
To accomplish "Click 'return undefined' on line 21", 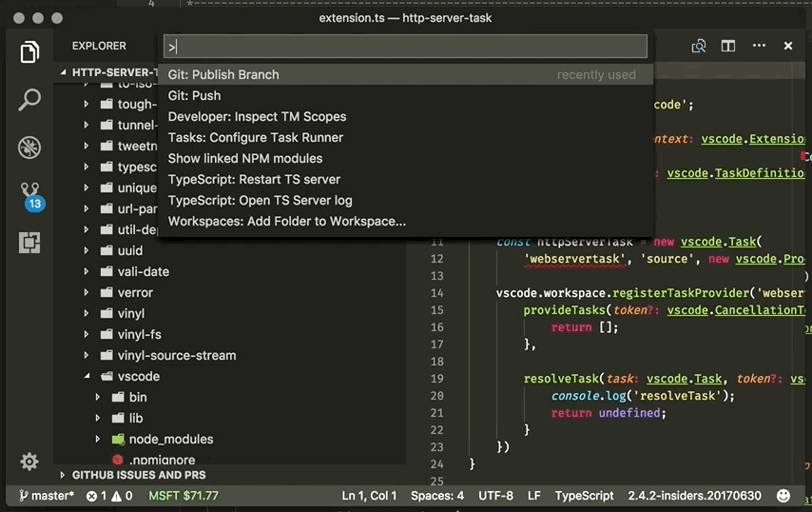I will click(606, 413).
